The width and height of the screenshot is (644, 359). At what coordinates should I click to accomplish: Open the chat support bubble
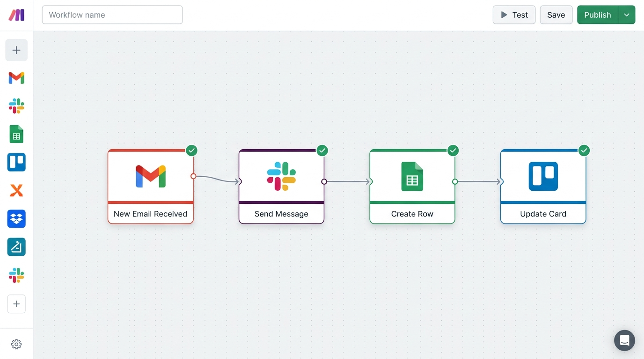624,341
